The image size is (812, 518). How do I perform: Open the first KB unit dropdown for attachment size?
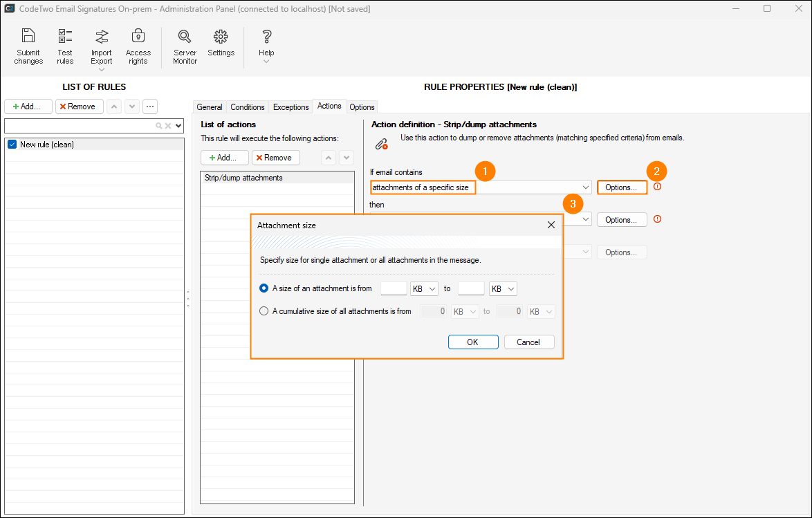click(424, 288)
